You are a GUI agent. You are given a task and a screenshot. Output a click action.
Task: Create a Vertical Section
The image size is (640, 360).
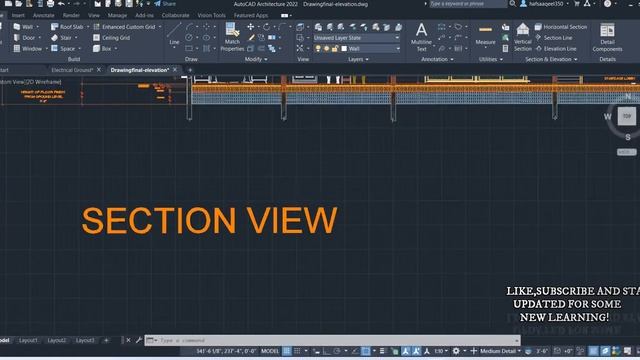[523, 37]
